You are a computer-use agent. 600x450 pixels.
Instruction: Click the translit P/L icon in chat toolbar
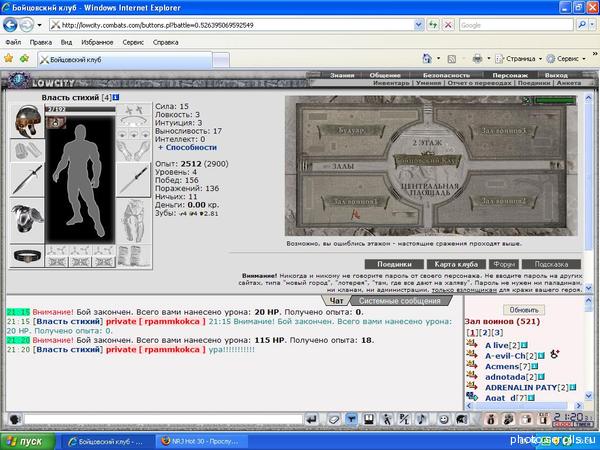pyautogui.click(x=404, y=420)
